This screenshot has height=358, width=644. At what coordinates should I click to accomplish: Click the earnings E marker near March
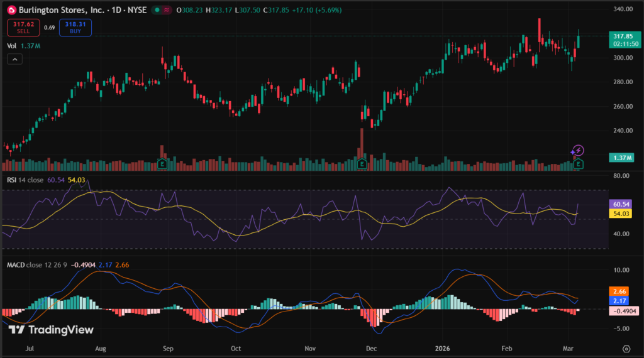(x=579, y=164)
